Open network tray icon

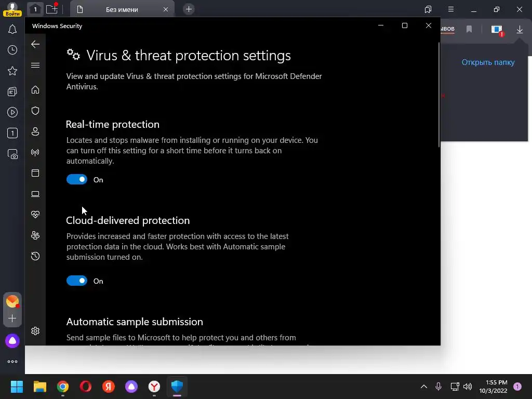click(455, 387)
